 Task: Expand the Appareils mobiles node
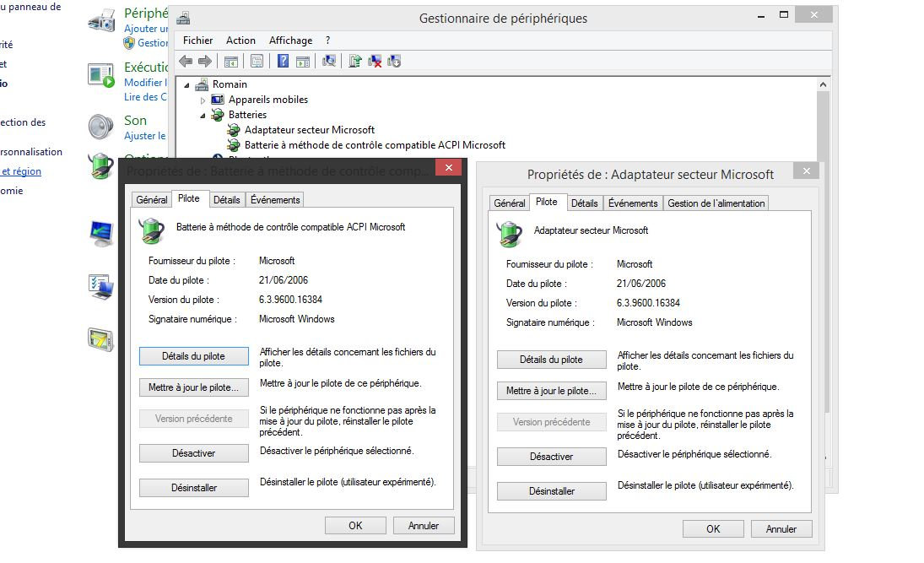[203, 100]
